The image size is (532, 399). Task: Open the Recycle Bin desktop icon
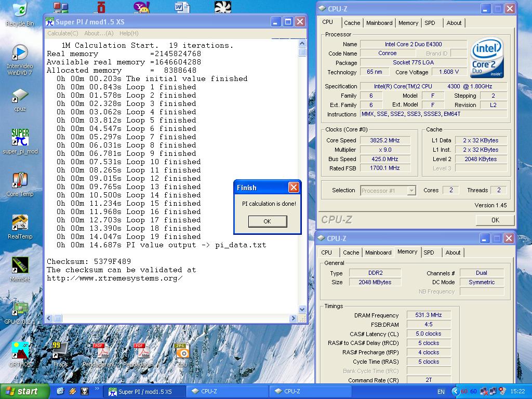(x=20, y=14)
